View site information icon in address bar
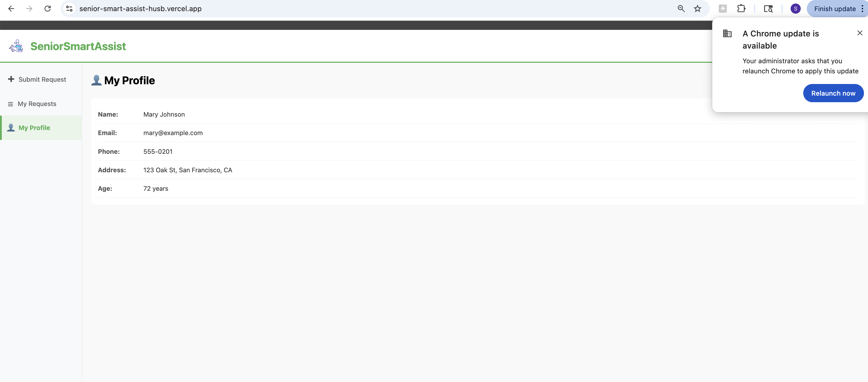868x382 pixels. 69,9
